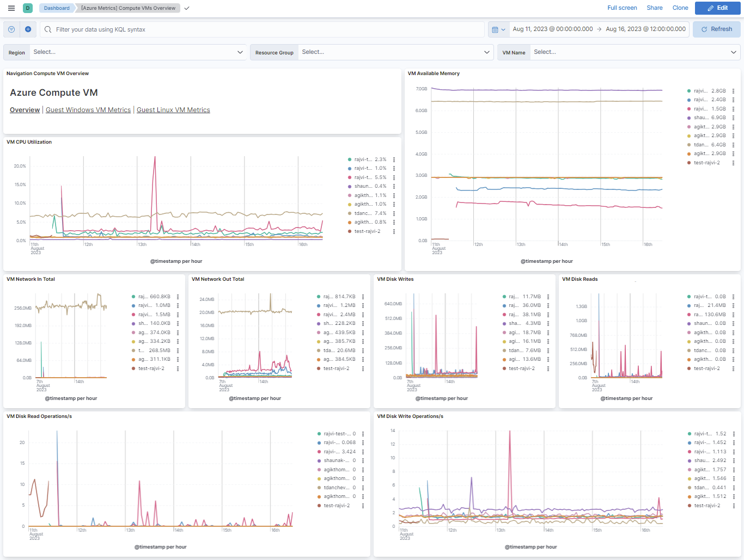Click Full screen in the top menu
This screenshot has height=560, width=744.
click(622, 8)
